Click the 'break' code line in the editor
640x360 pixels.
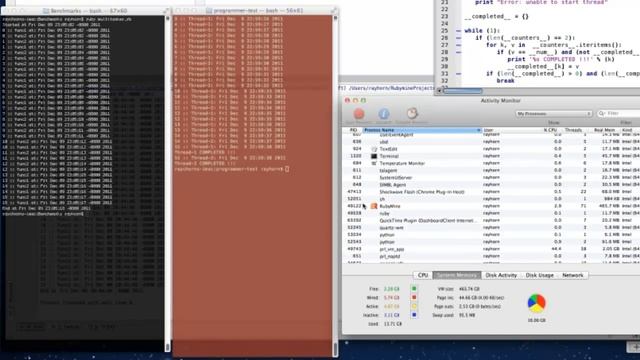pos(505,81)
